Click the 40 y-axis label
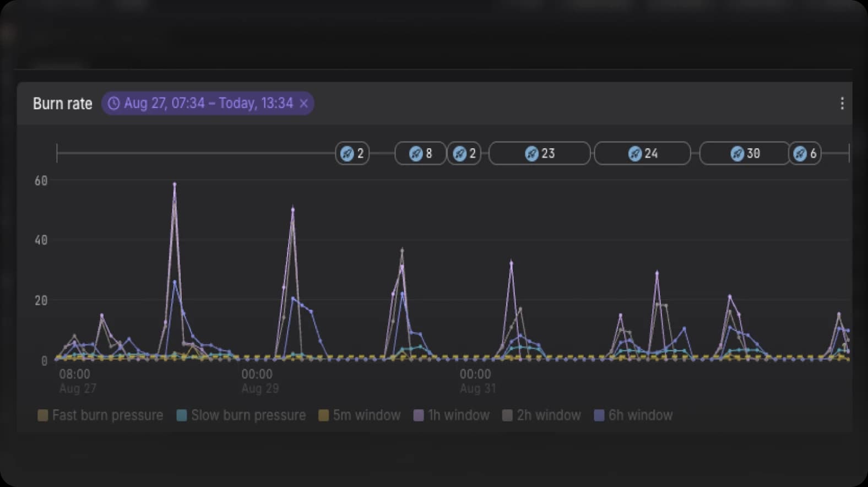868x487 pixels. (x=41, y=240)
